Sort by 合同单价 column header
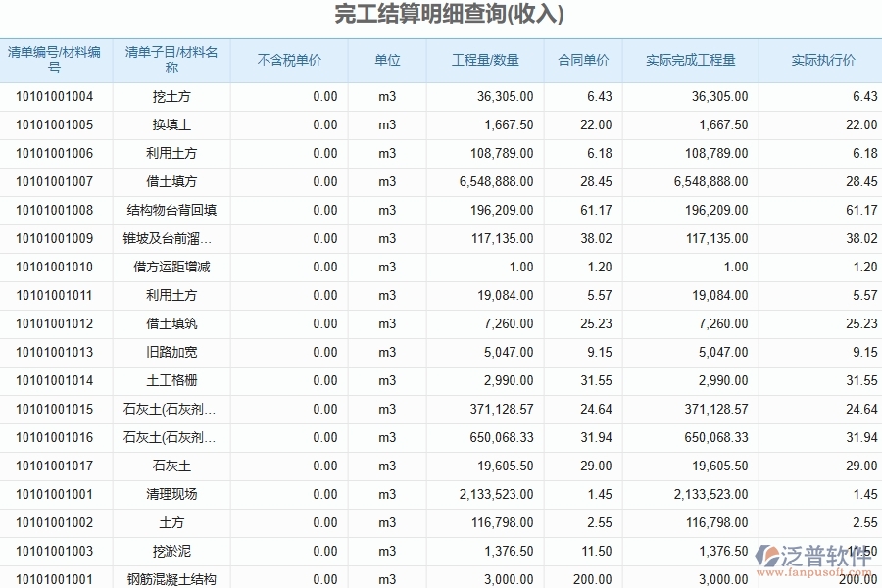This screenshot has width=882, height=588. click(585, 59)
